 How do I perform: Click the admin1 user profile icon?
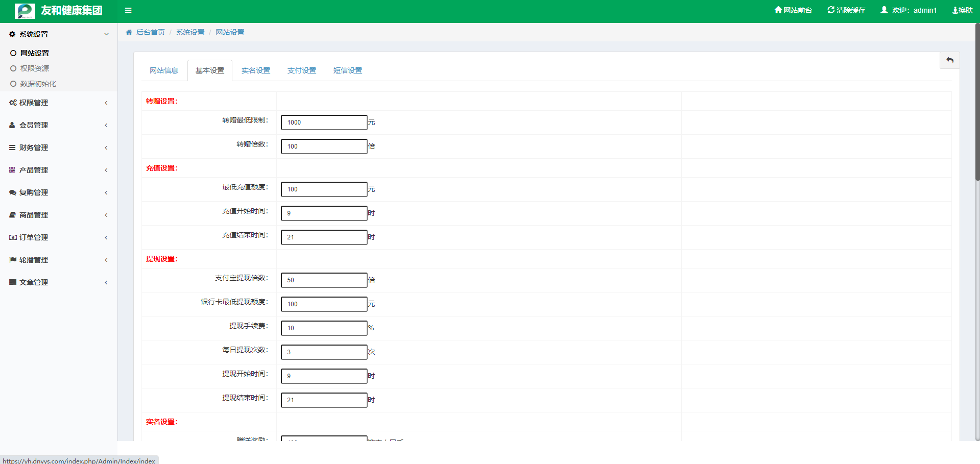884,10
